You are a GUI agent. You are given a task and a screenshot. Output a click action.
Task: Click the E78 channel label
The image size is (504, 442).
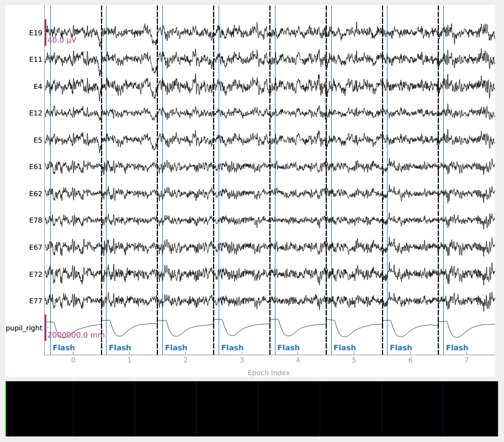coord(35,220)
